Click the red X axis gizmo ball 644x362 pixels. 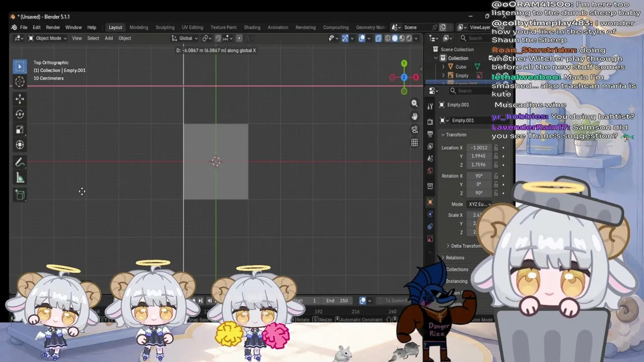click(416, 77)
